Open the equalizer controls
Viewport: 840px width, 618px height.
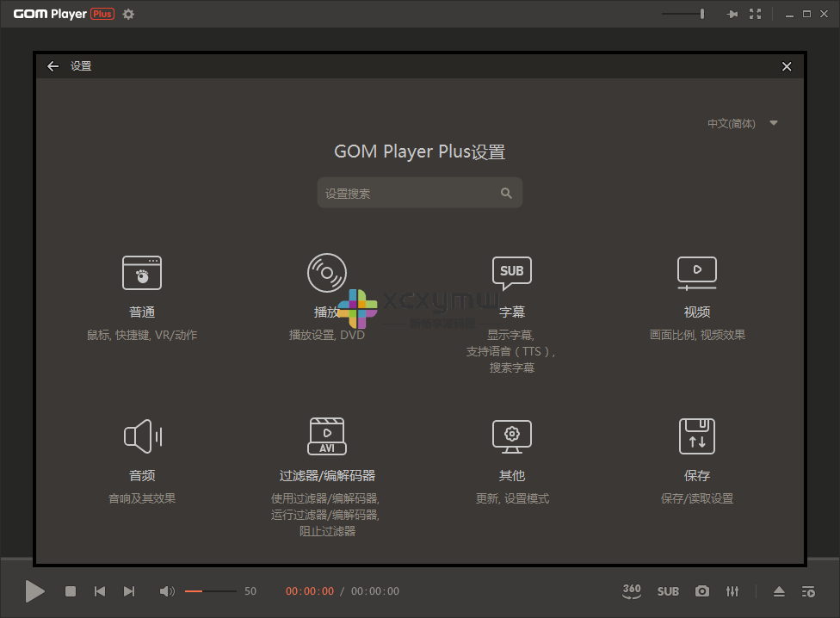[x=732, y=591]
